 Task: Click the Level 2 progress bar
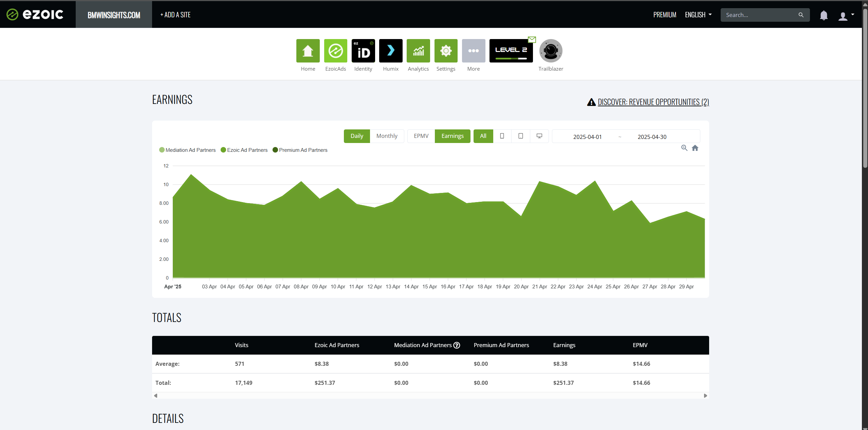pos(511,59)
